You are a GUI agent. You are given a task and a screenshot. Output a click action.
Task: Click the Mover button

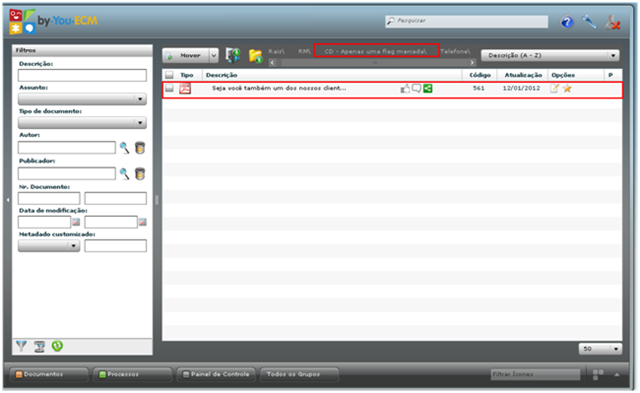[x=186, y=56]
